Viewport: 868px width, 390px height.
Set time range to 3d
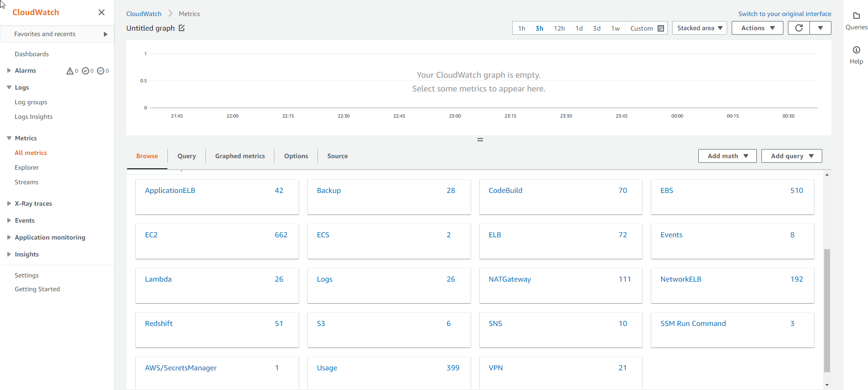[x=597, y=28]
